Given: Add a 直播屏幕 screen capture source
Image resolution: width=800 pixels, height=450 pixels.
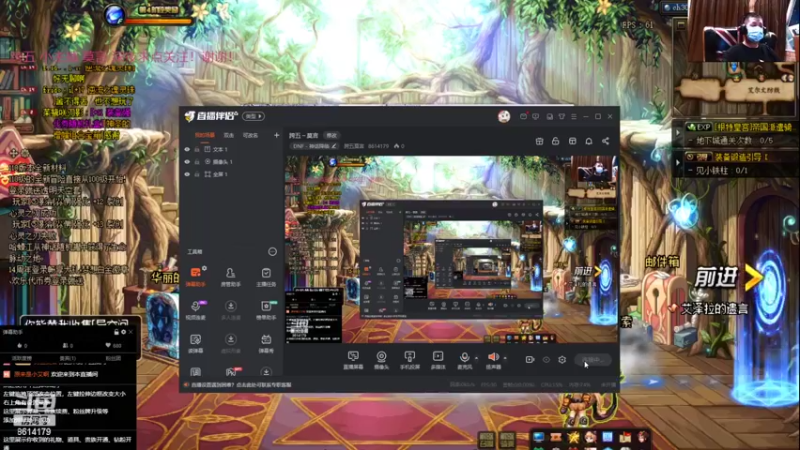Looking at the screenshot, I should tap(353, 360).
